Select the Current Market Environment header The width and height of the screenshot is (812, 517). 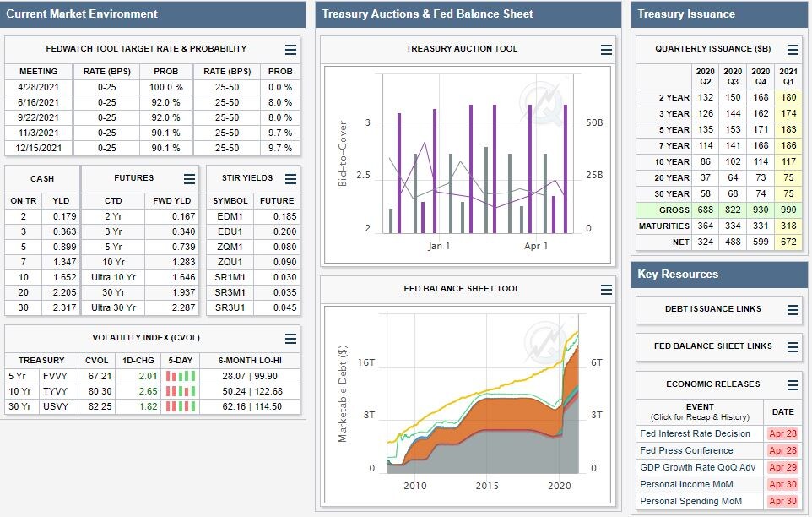pyautogui.click(x=80, y=14)
